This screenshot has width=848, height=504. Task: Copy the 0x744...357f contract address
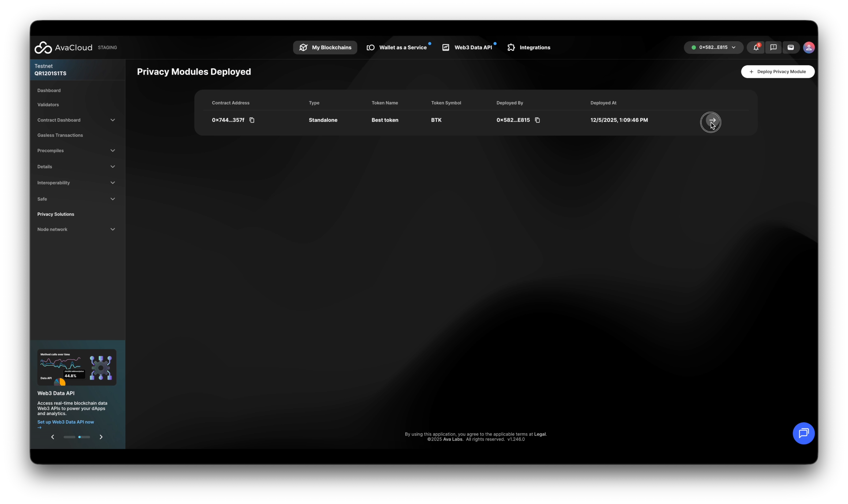(x=252, y=120)
